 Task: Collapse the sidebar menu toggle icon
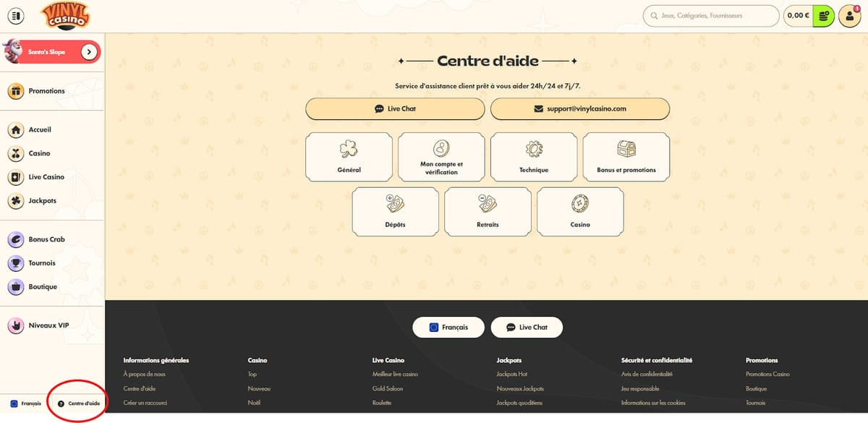click(x=15, y=15)
